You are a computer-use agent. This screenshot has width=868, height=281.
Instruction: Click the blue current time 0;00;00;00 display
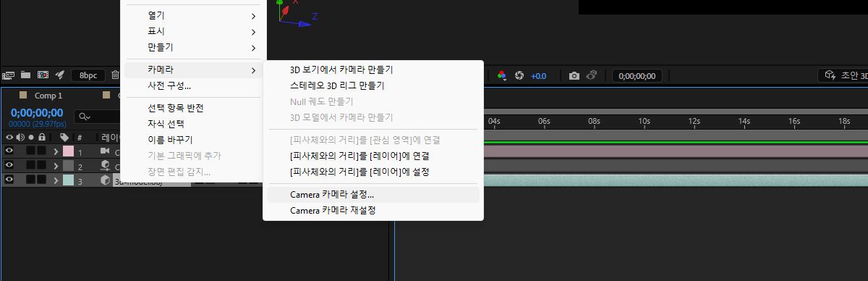point(37,113)
